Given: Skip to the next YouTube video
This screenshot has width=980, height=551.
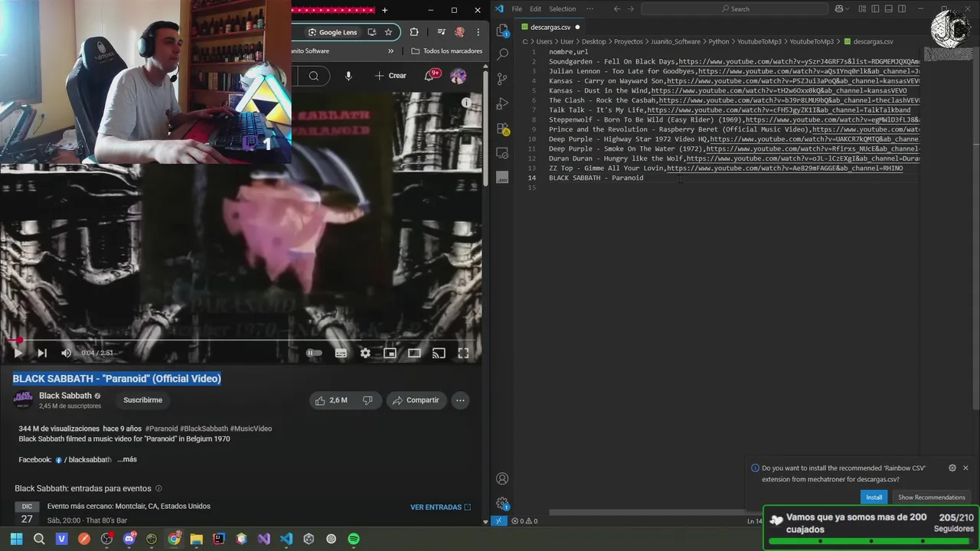Looking at the screenshot, I should [x=42, y=353].
